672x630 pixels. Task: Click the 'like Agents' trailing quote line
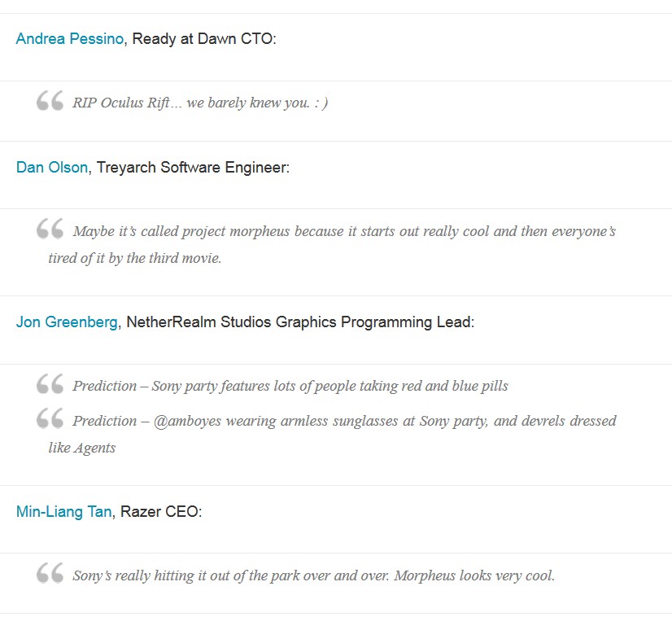point(81,448)
